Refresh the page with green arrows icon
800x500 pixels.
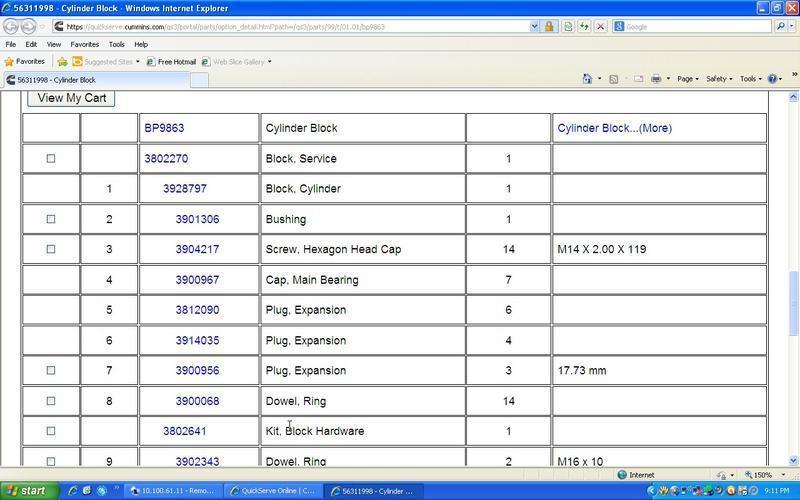point(584,27)
